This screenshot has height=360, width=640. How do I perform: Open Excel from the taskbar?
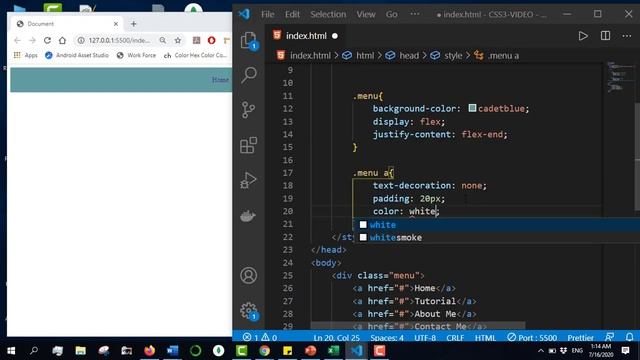333,351
